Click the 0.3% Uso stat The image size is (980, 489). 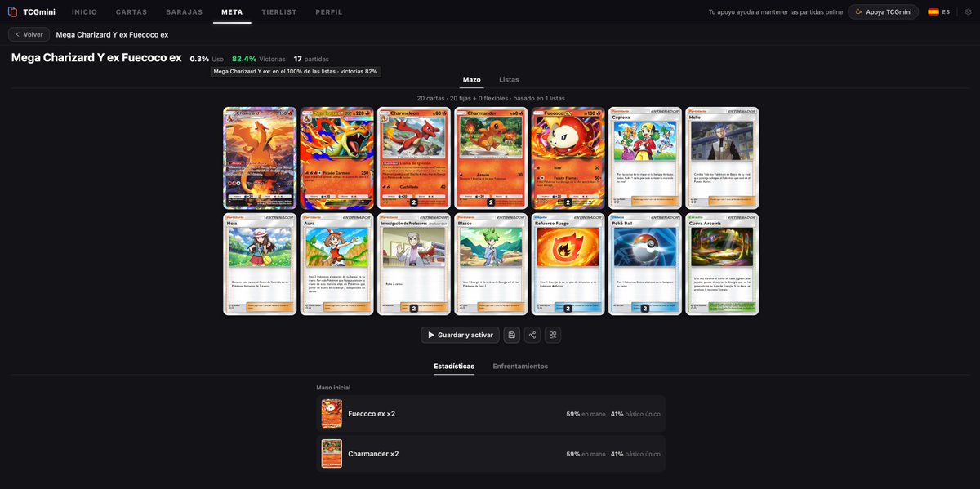coord(207,59)
